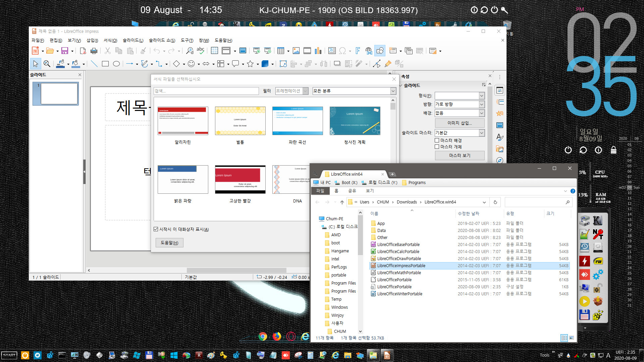Click the Save icon in Impress toolbar
This screenshot has height=362, width=644.
pos(65,51)
